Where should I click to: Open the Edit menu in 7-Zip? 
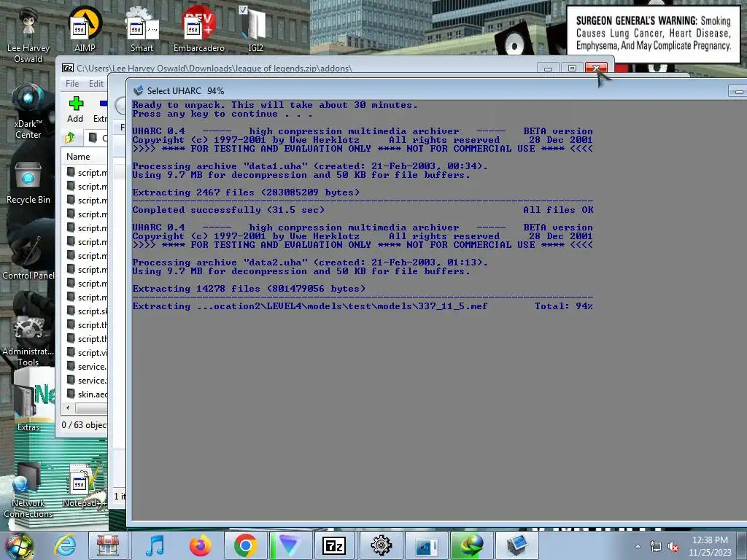point(96,84)
